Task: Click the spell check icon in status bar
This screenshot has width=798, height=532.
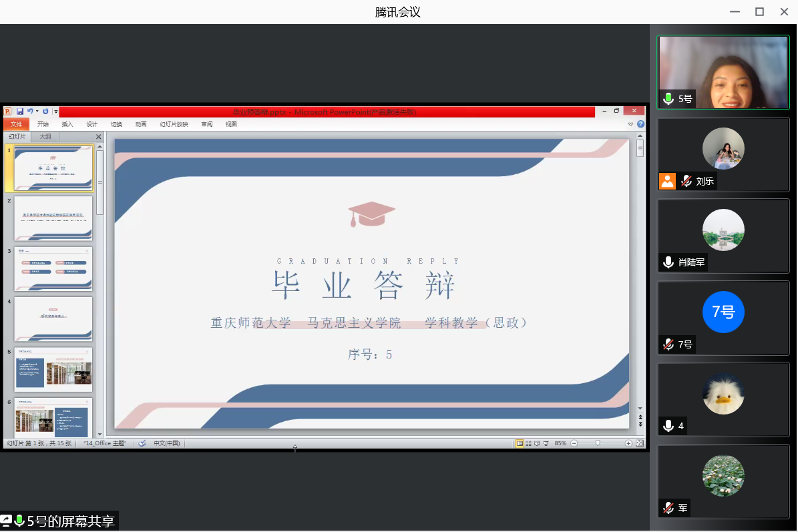Action: [x=142, y=443]
